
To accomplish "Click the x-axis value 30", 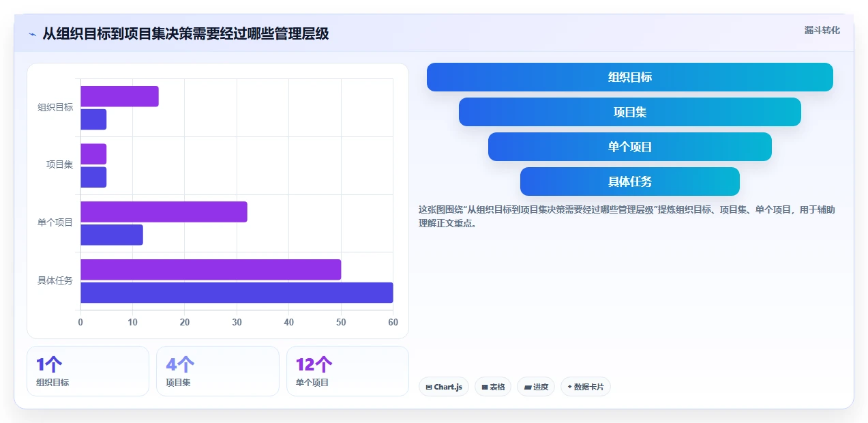I will 237,322.
